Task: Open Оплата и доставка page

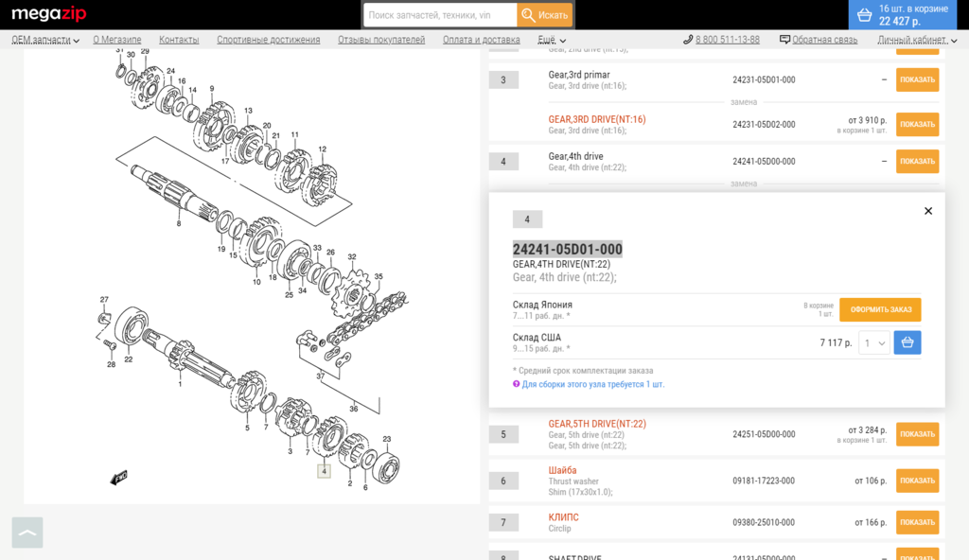Action: pyautogui.click(x=481, y=40)
